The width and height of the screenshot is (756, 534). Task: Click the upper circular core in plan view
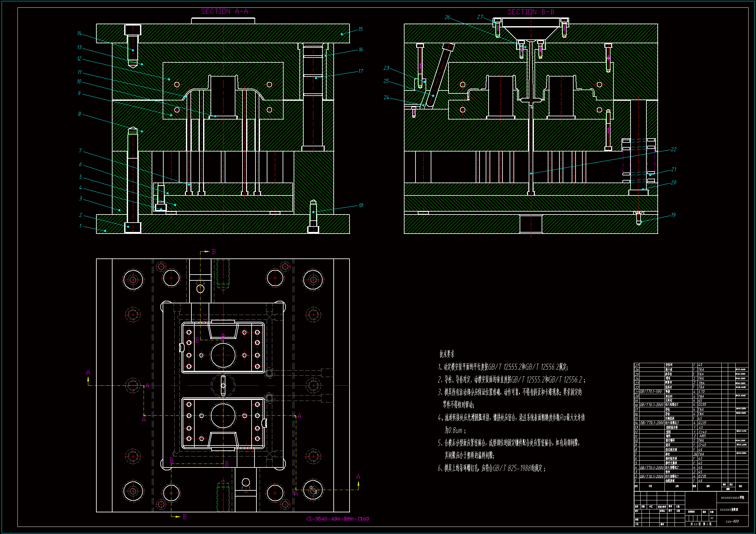[223, 355]
